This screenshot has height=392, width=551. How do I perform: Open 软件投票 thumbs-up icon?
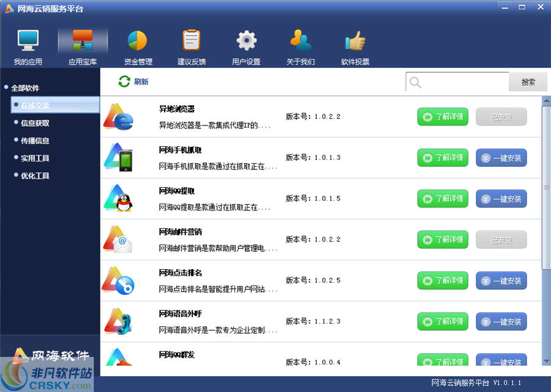pyautogui.click(x=355, y=40)
